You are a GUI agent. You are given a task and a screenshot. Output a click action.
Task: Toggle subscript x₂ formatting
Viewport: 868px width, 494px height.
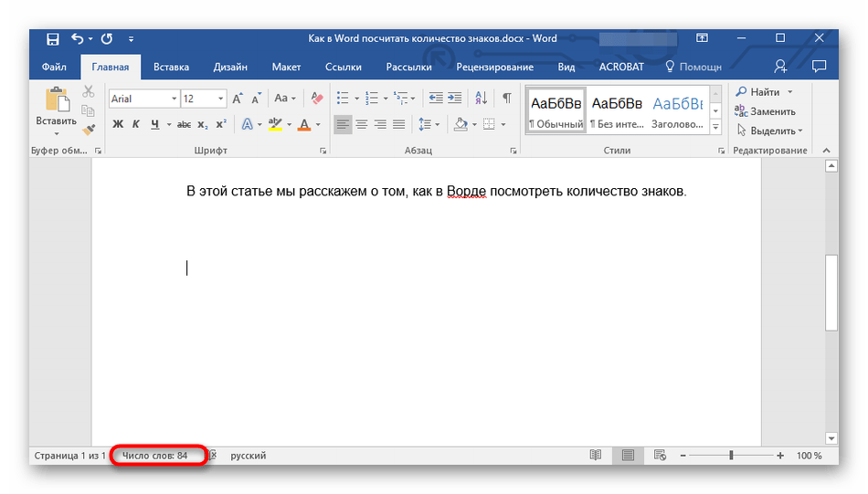[x=203, y=124]
